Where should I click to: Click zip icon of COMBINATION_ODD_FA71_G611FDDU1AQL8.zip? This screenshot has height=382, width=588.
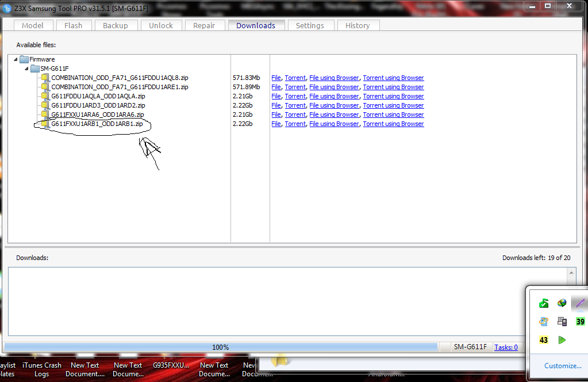point(45,77)
